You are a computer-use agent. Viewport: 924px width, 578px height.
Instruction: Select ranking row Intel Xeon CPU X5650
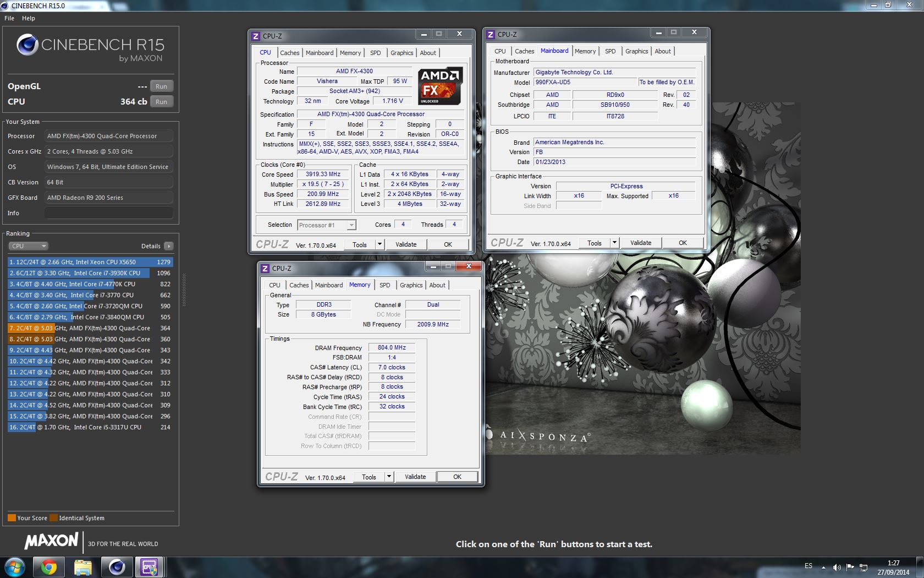point(90,262)
